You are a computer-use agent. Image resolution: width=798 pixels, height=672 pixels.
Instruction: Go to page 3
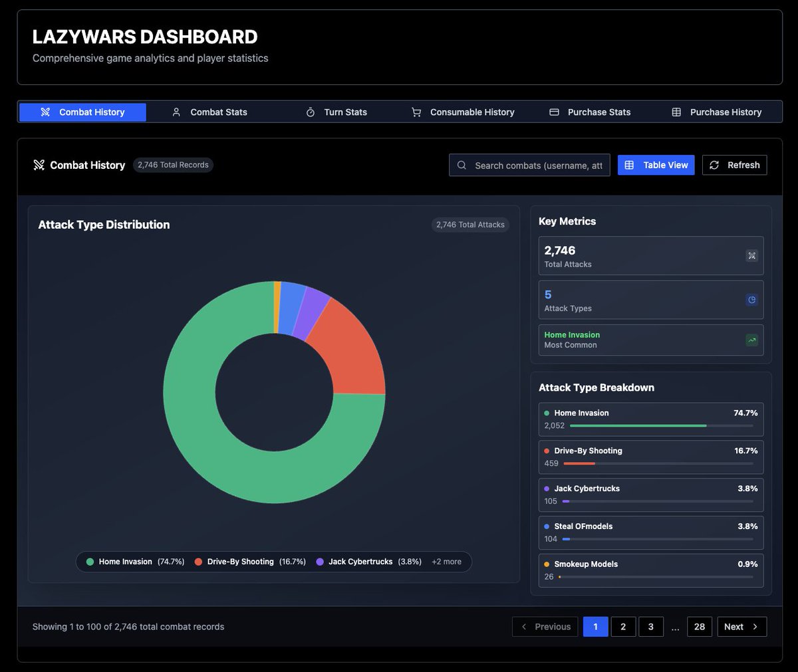tap(651, 627)
